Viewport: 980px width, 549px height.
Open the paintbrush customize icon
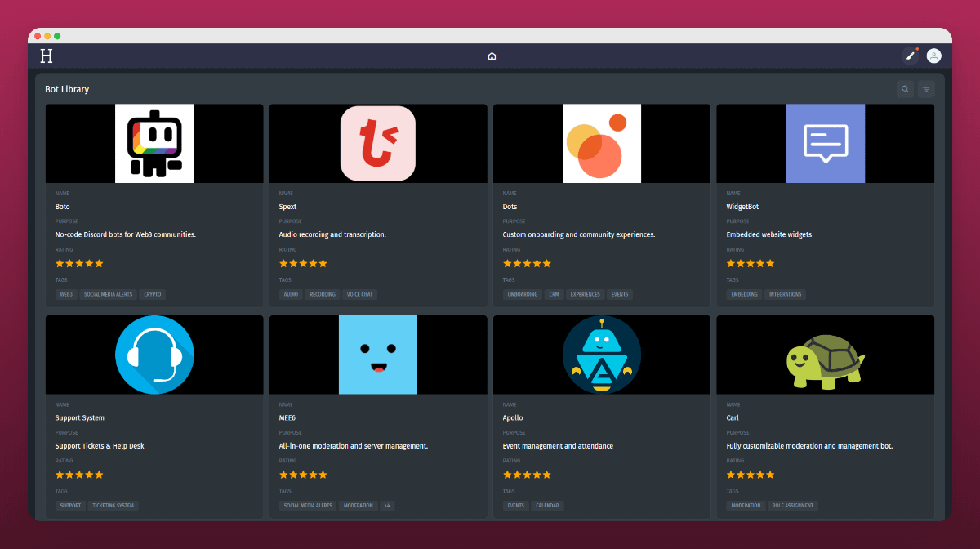click(910, 56)
